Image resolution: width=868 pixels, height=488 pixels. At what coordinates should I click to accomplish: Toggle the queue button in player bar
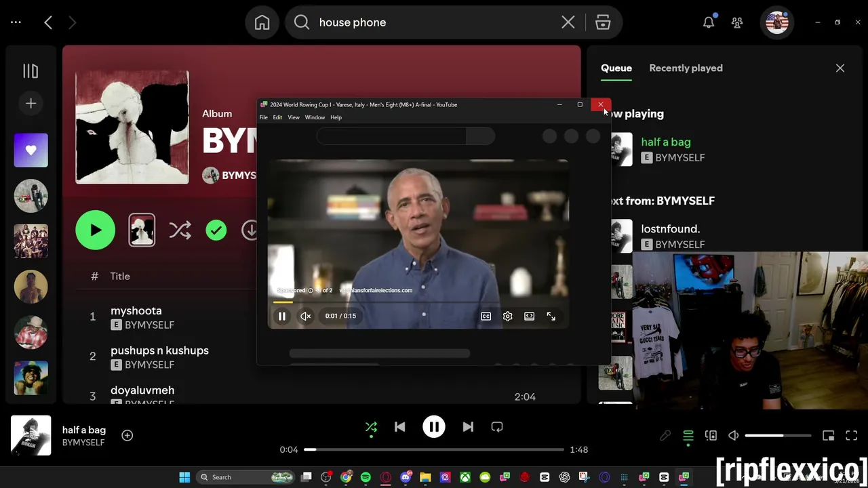click(x=688, y=436)
